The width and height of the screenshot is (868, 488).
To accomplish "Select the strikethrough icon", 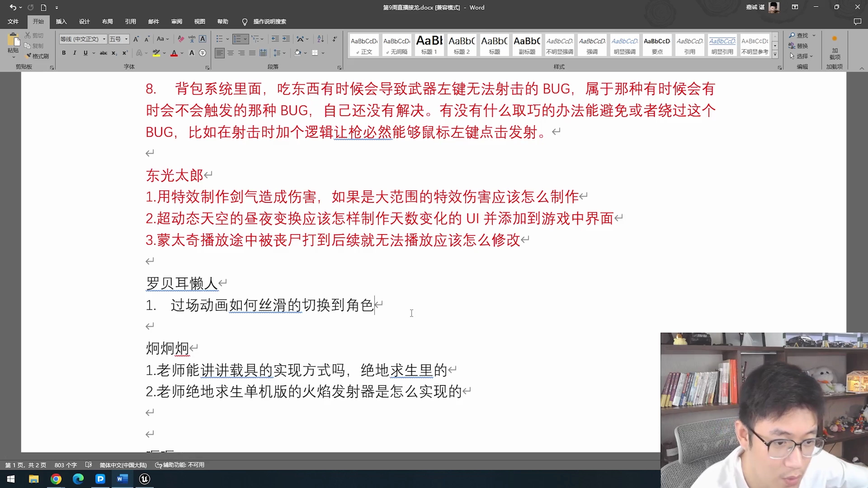I will (x=104, y=53).
